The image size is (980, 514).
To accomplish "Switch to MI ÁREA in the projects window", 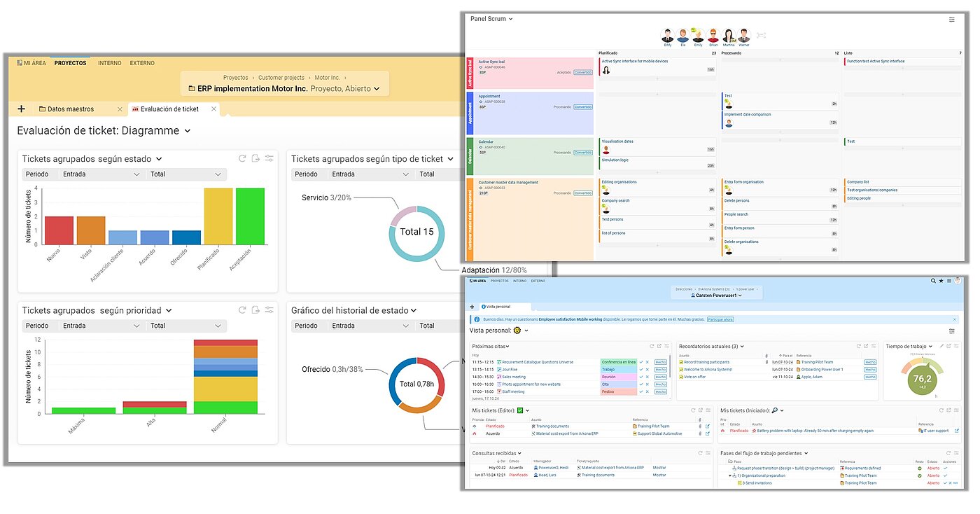I will (x=32, y=63).
